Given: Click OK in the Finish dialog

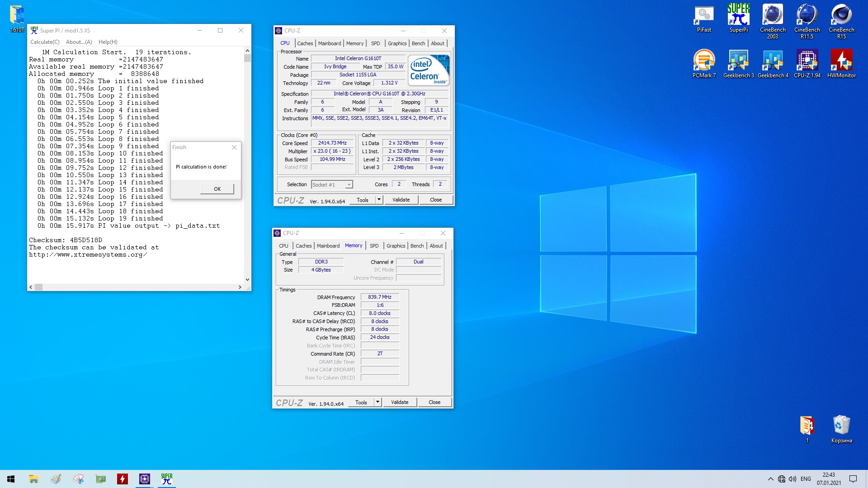Looking at the screenshot, I should point(217,189).
